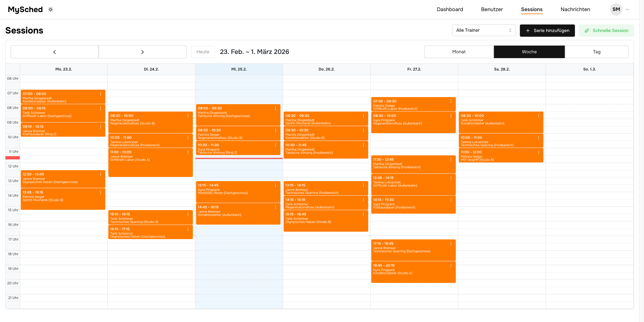Viewport: 644px width, 322px height.
Task: Expand the SM profile menu chevron
Action: (x=628, y=10)
